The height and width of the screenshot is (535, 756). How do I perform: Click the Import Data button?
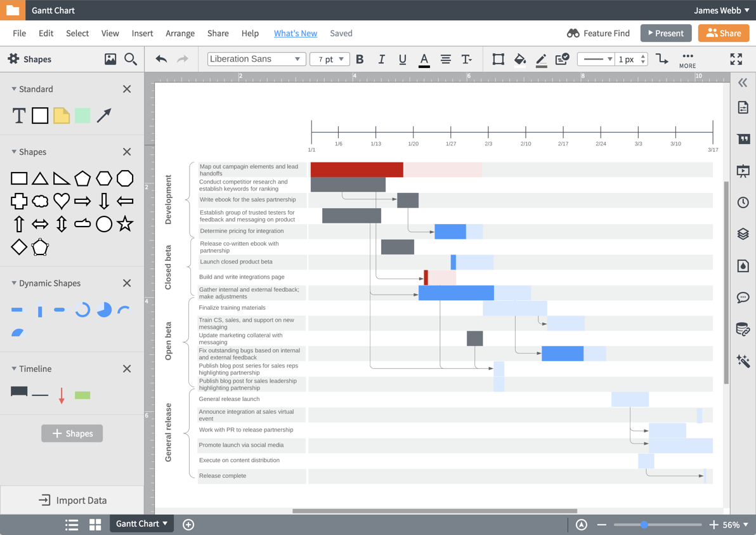[x=72, y=500]
